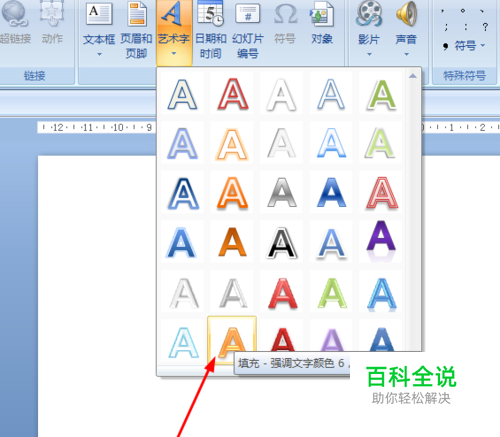Select the solid dark blue WordArt, third row
The height and width of the screenshot is (437, 500).
point(331,193)
